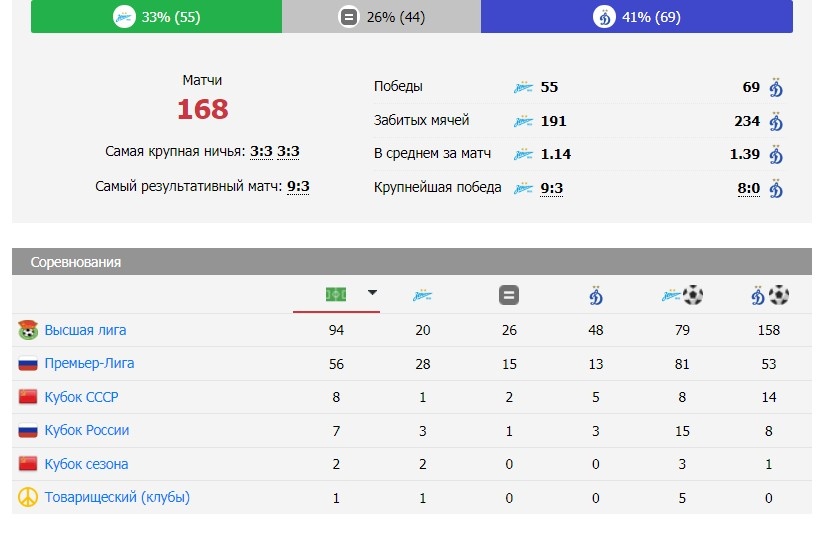The image size is (819, 534).
Task: Sort by matches played pitch icon column
Action: [336, 295]
